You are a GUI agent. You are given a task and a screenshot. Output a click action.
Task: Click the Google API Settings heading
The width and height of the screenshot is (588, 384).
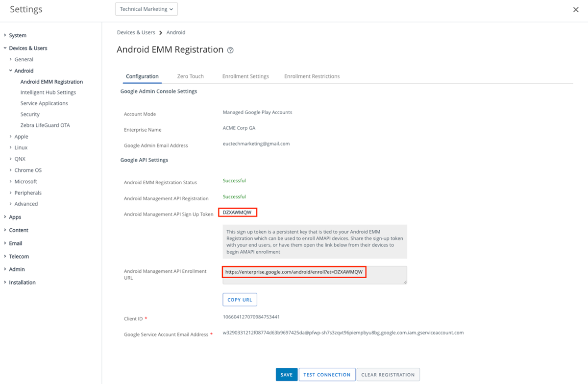click(144, 160)
